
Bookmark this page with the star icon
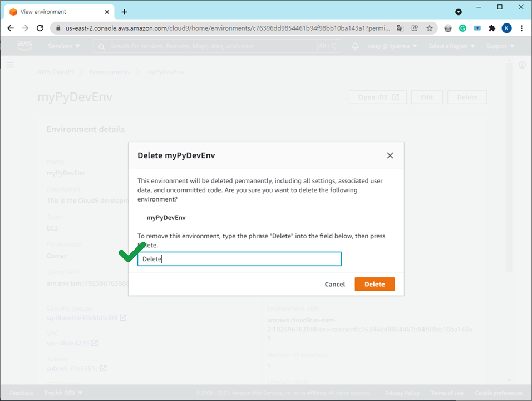tap(430, 28)
